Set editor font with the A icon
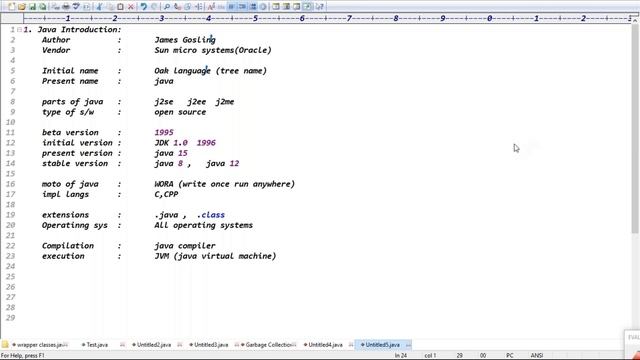This screenshot has height=360, width=640. click(x=211, y=7)
